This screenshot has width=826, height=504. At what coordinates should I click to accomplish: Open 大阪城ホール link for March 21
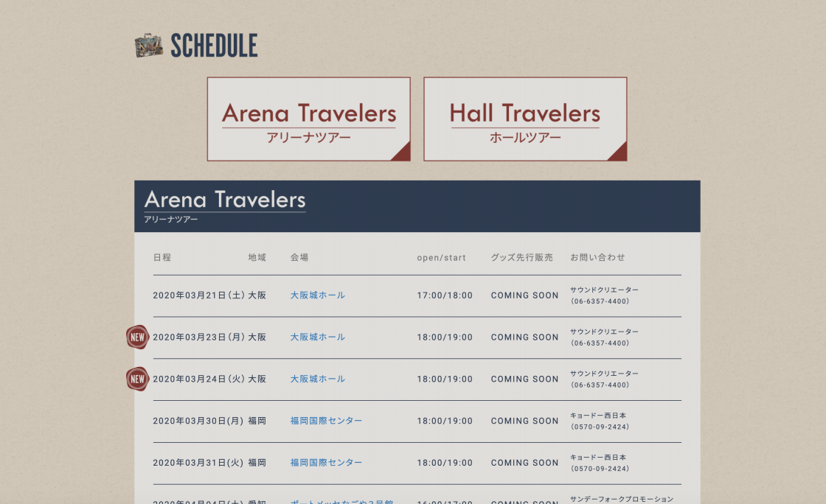(318, 295)
